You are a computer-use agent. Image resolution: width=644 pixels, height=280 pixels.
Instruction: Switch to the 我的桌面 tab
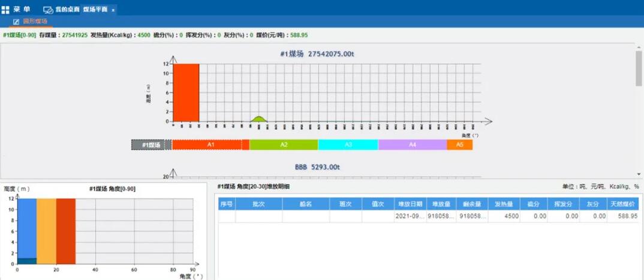(x=67, y=10)
